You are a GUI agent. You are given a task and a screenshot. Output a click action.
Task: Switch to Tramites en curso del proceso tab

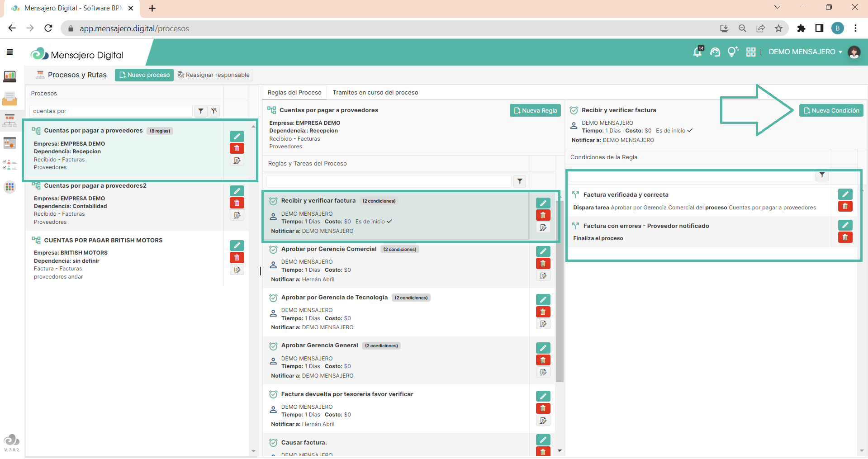tap(375, 93)
